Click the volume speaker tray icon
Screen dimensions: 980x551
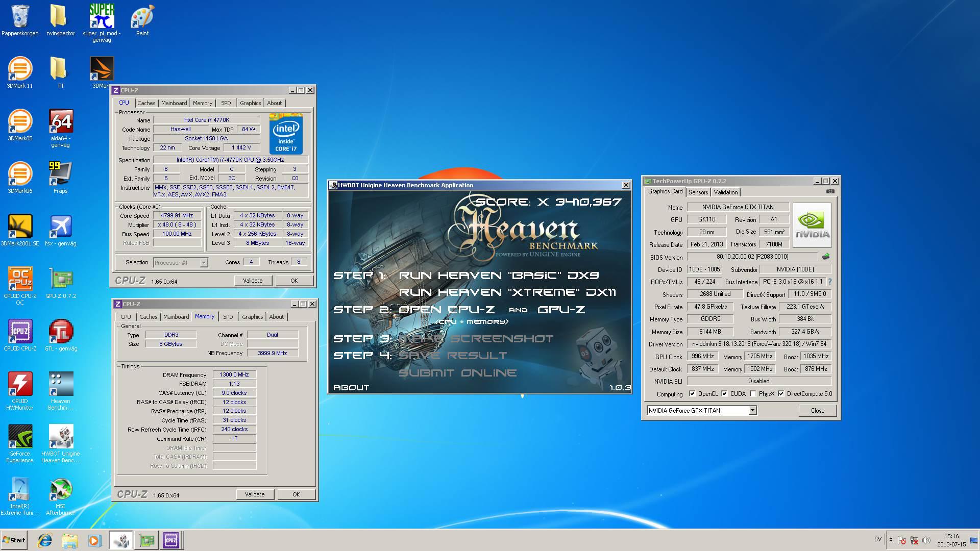click(926, 540)
